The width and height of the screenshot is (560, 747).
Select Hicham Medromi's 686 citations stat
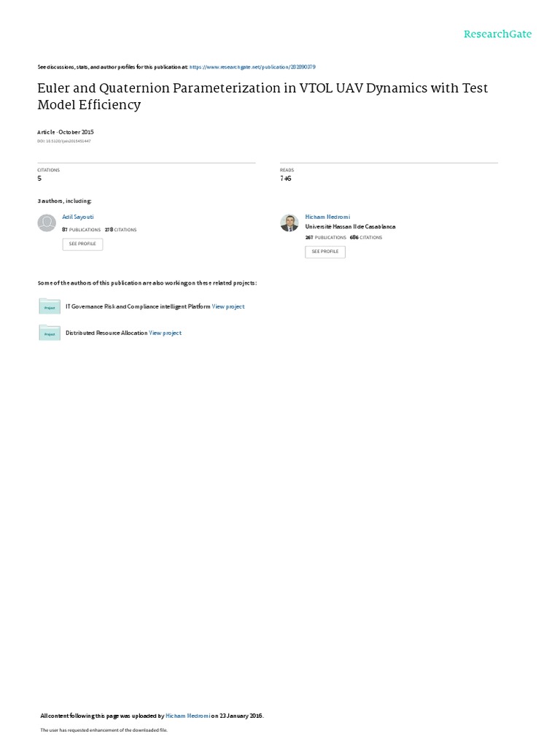click(x=366, y=237)
